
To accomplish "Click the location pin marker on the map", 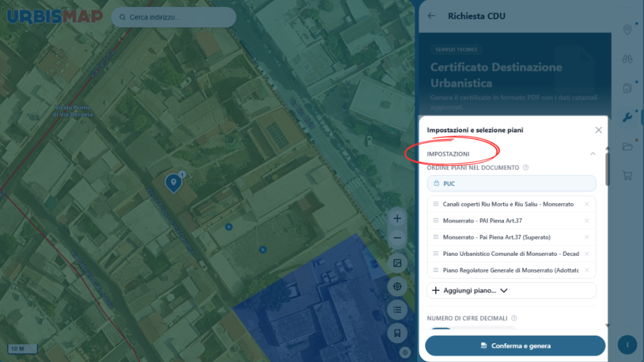I will (173, 183).
